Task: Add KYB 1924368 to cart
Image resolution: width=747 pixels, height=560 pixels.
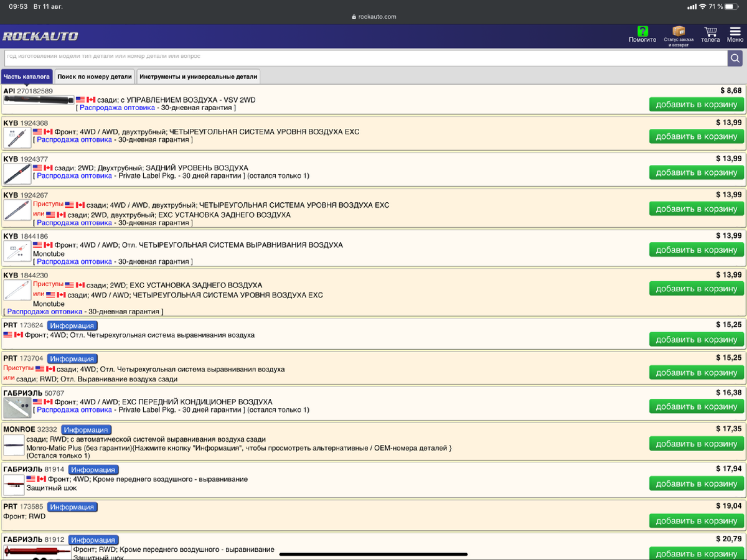Action: 696,136
